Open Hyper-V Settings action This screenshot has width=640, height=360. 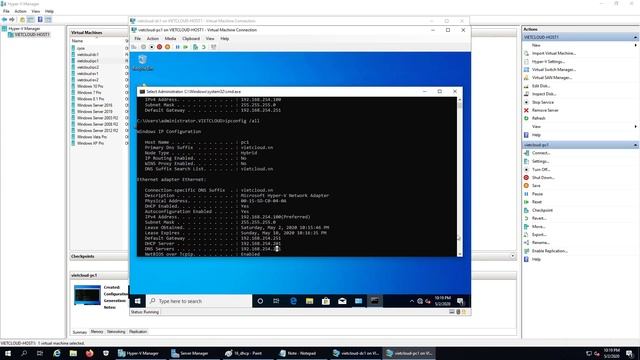pos(548,62)
